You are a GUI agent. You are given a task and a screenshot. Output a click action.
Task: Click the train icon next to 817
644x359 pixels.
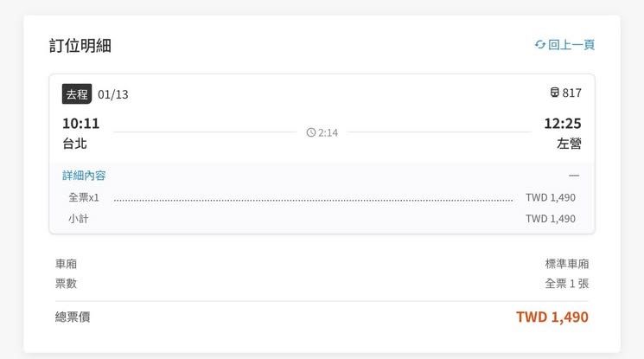pos(555,93)
